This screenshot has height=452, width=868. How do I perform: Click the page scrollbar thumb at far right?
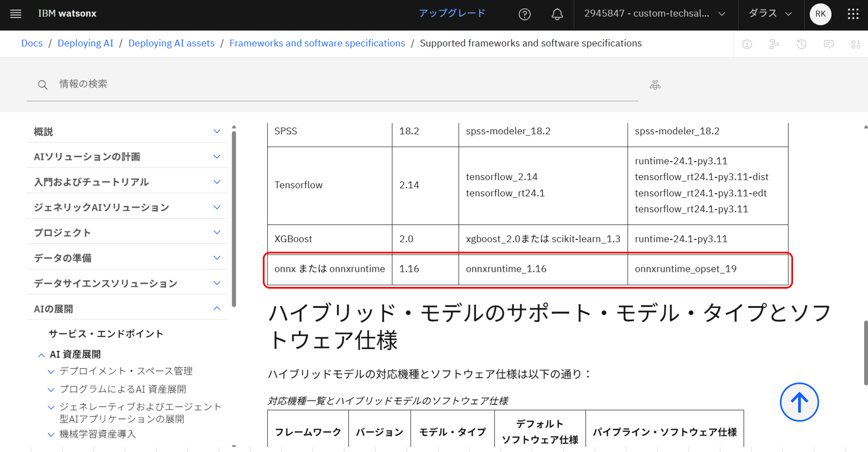pyautogui.click(x=866, y=352)
